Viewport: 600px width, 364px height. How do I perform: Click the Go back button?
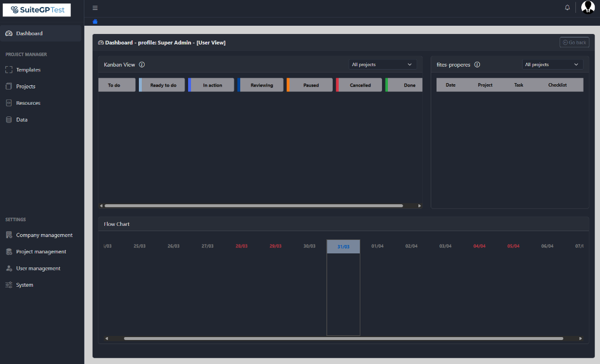tap(574, 42)
